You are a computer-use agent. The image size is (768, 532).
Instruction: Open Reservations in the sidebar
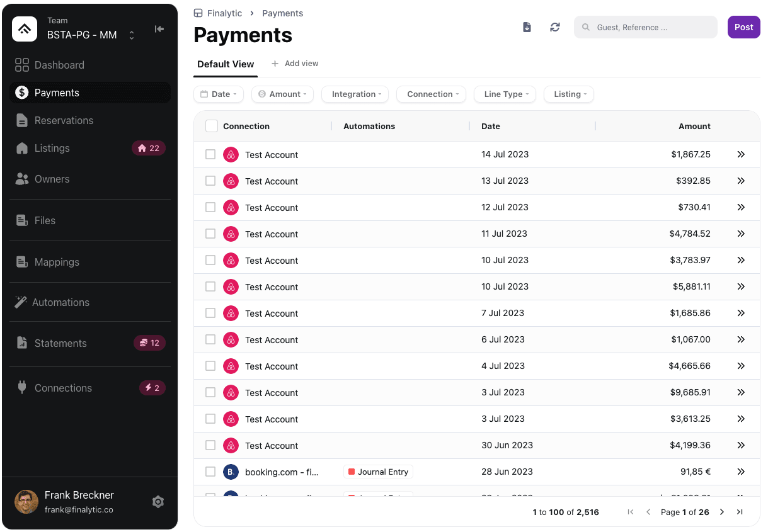coord(64,120)
